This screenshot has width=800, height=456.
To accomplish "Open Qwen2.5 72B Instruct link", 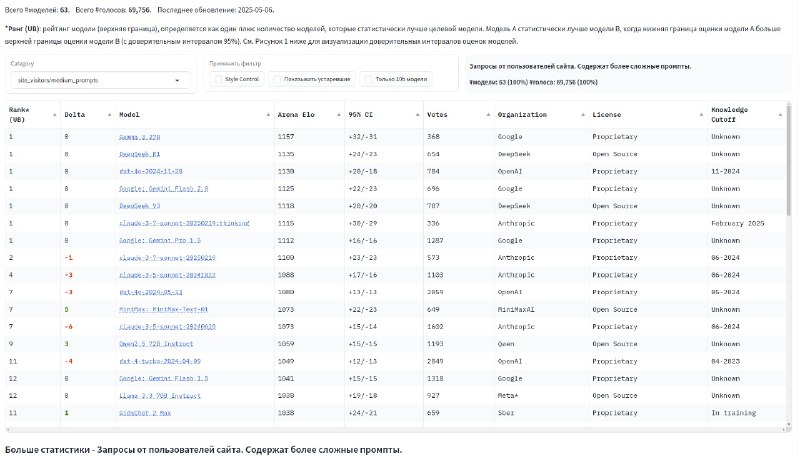I will 156,344.
